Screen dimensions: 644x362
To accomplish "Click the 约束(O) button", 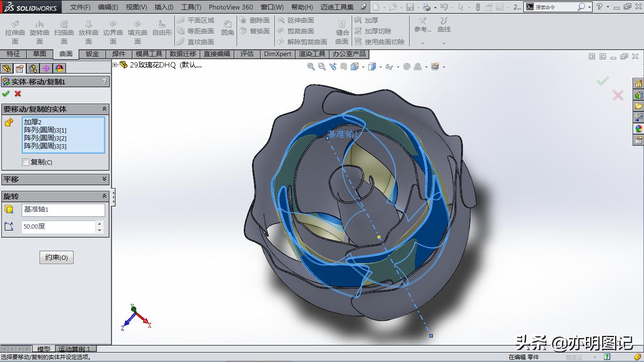I will point(56,257).
